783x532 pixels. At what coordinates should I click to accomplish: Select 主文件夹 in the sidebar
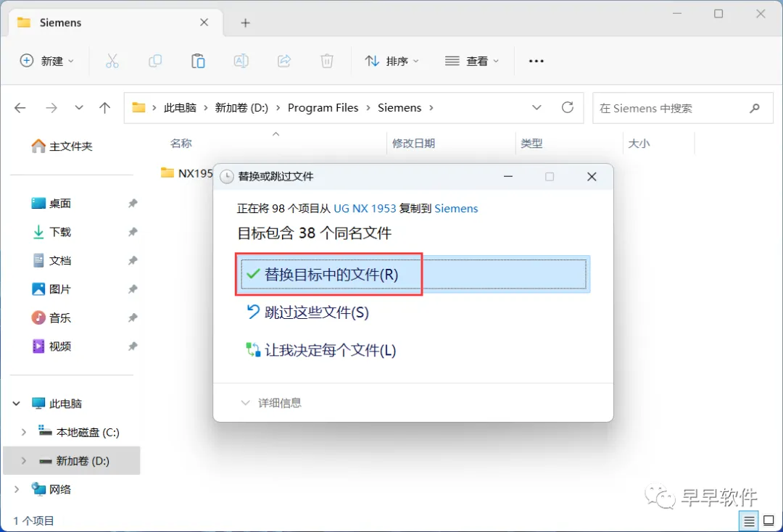click(62, 146)
